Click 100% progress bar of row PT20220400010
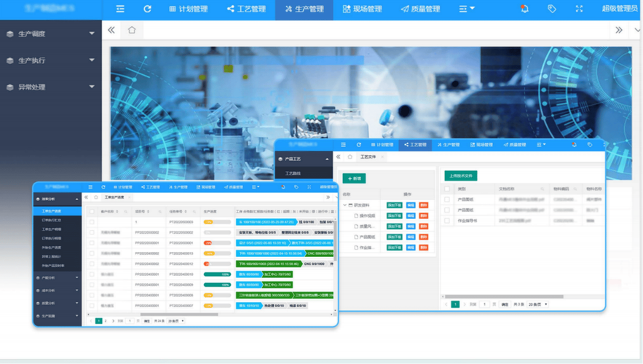This screenshot has width=643, height=364. click(217, 274)
